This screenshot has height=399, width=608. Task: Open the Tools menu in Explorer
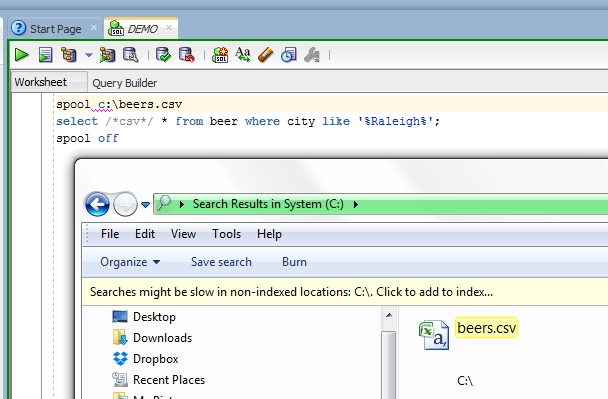[x=226, y=234]
